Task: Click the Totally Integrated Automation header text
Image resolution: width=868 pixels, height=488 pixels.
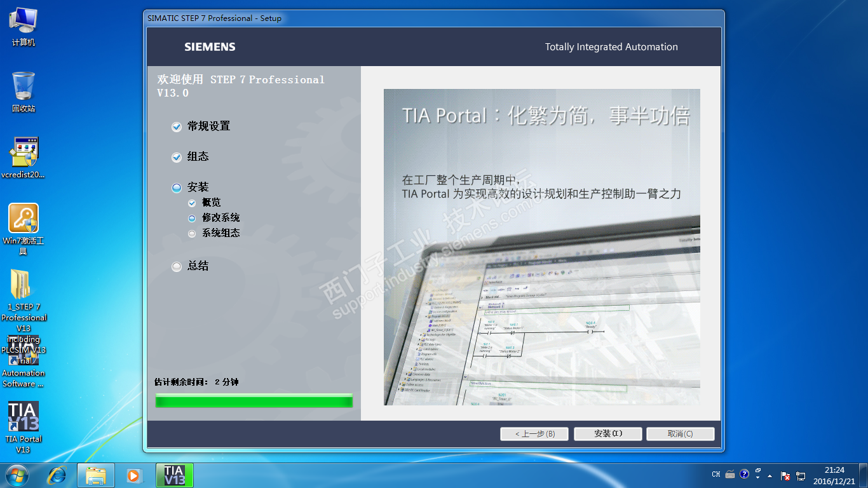Action: pyautogui.click(x=611, y=47)
